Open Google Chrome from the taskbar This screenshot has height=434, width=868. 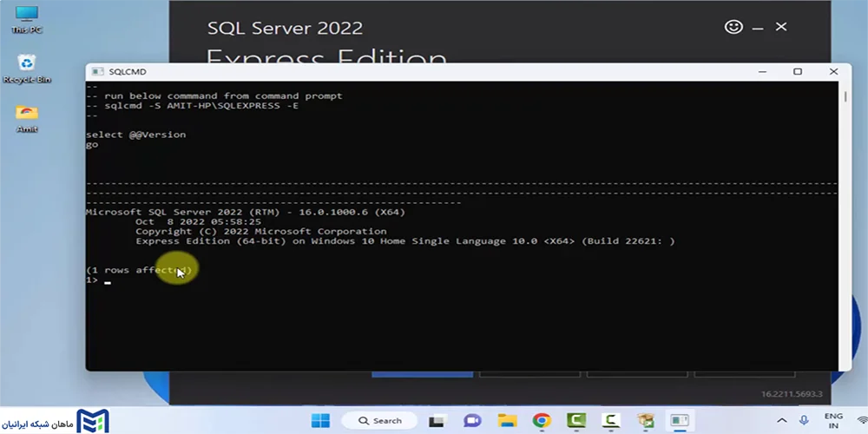point(542,421)
